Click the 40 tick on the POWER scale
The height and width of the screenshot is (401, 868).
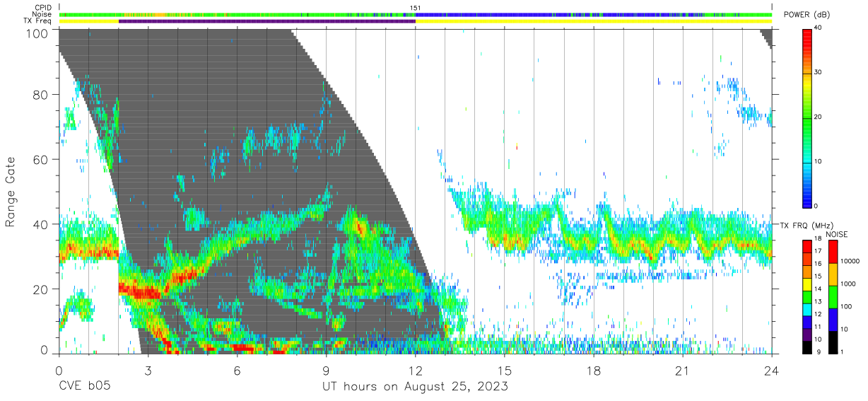coord(819,28)
